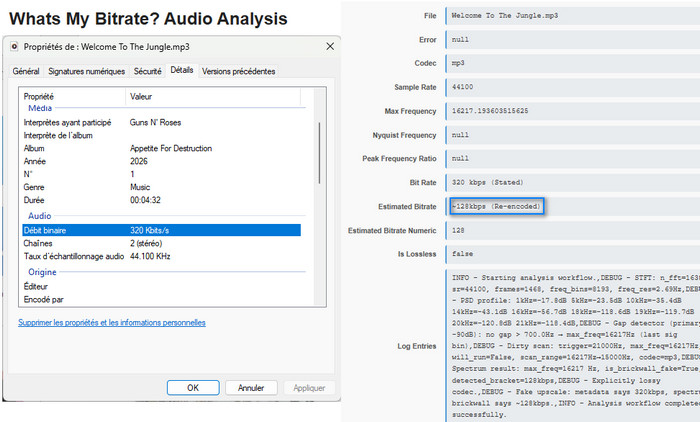Image resolution: width=700 pixels, height=422 pixels.
Task: Click the Durée value 00:04:32
Action: [145, 200]
